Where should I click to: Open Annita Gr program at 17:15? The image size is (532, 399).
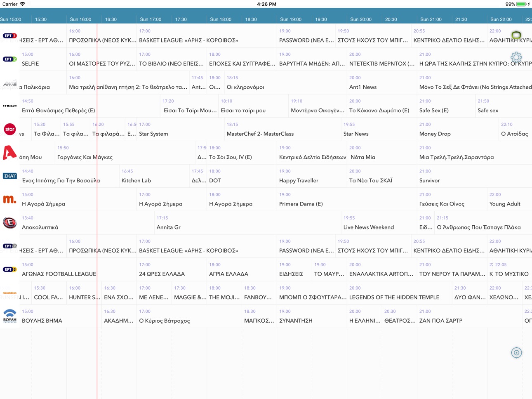point(248,223)
